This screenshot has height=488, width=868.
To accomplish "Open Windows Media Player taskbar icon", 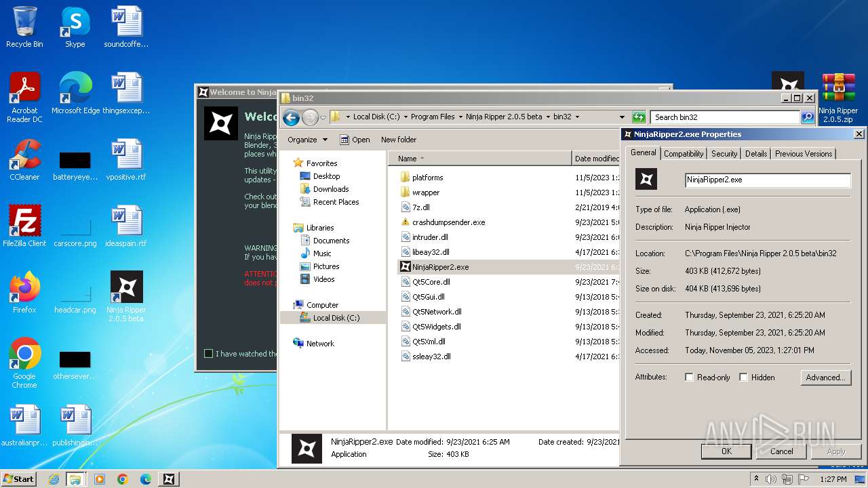I will coord(99,479).
